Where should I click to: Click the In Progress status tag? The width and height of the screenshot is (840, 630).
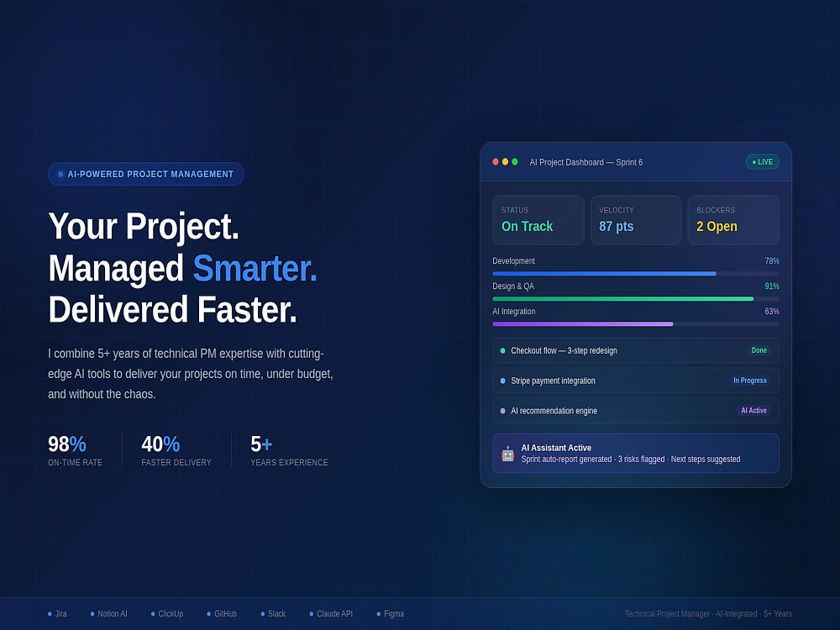click(750, 381)
